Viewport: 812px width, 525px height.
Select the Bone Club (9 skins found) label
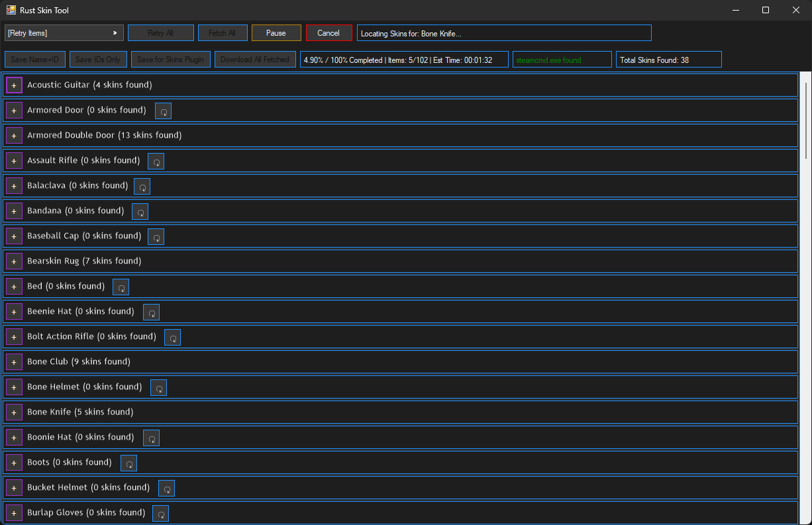click(79, 361)
